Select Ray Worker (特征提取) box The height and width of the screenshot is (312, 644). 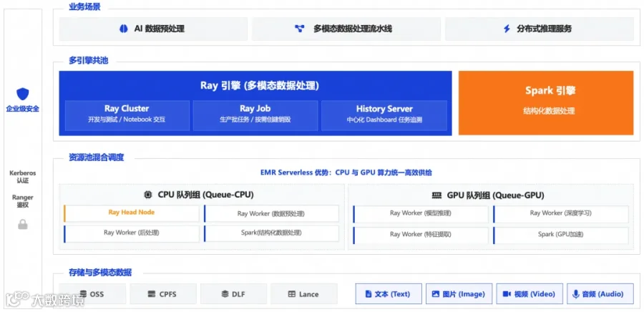[421, 235]
